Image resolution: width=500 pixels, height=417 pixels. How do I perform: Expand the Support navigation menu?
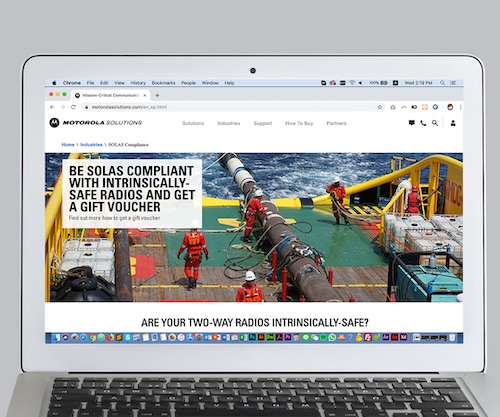pyautogui.click(x=263, y=123)
